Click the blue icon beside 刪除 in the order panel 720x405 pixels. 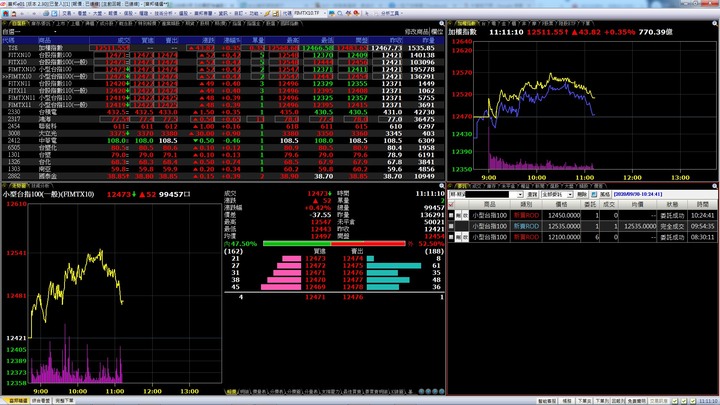click(x=594, y=195)
